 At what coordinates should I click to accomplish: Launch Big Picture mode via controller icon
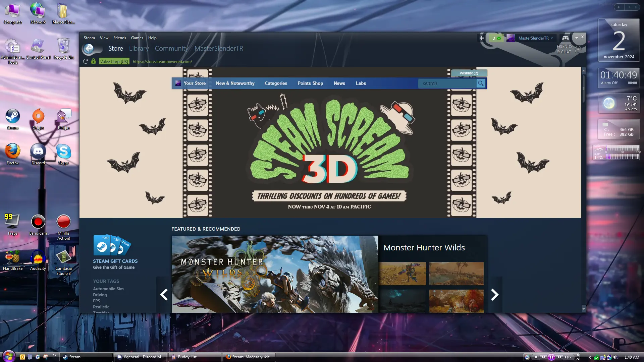566,38
